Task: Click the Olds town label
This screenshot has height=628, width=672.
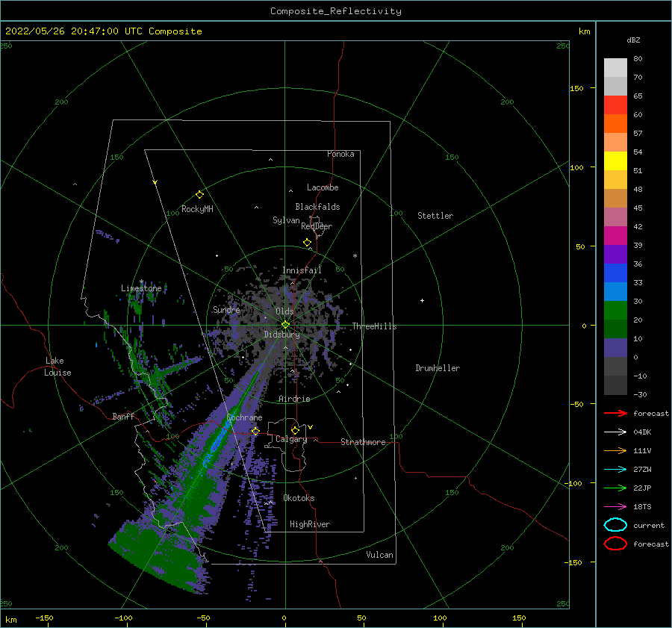Action: point(284,311)
